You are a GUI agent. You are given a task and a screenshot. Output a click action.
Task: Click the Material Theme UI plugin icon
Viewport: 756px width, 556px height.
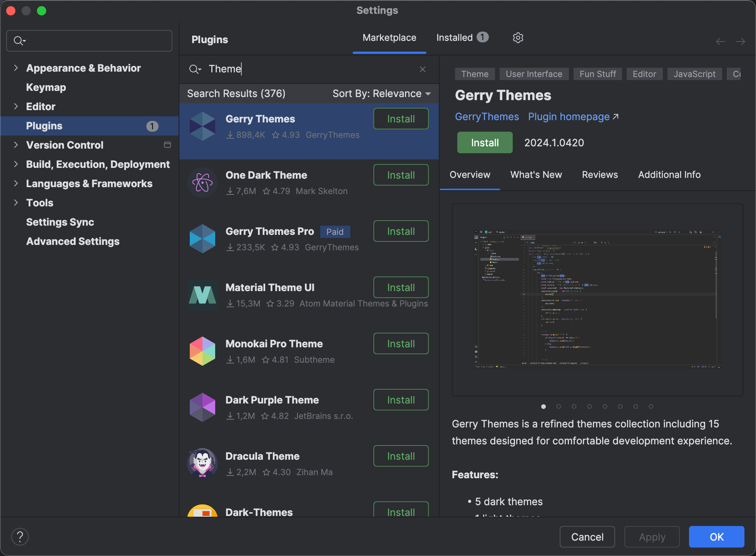202,295
